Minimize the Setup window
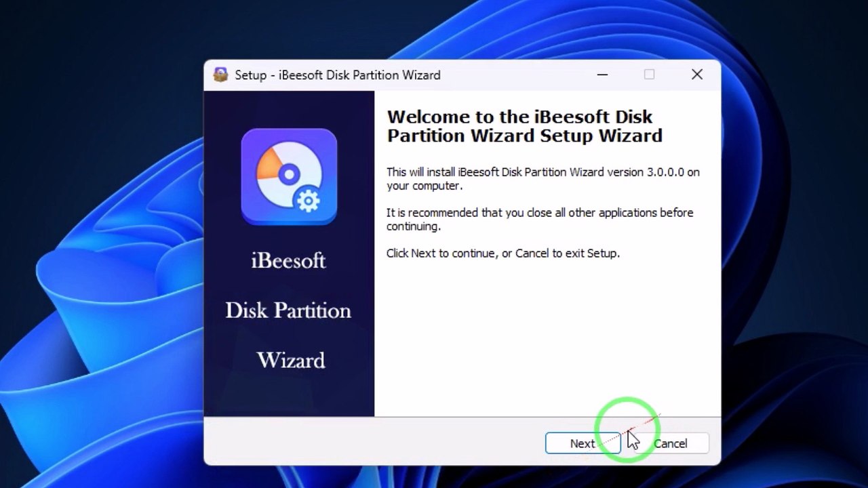Viewport: 868px width, 488px height. click(x=602, y=75)
